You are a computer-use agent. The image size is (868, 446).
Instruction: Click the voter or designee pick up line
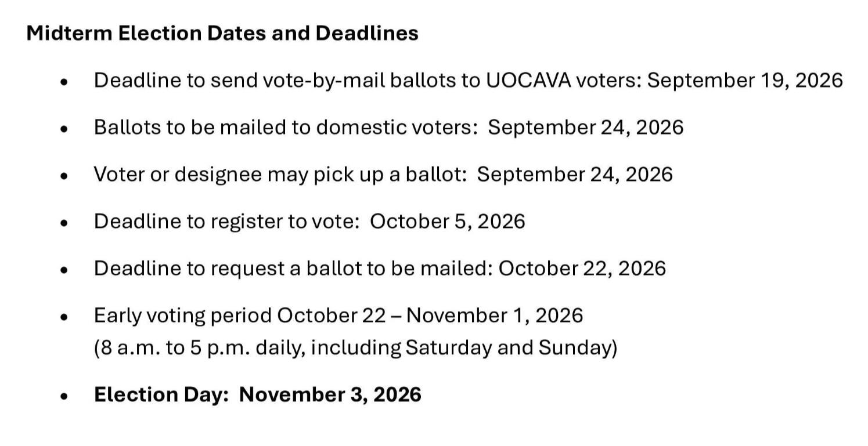383,174
